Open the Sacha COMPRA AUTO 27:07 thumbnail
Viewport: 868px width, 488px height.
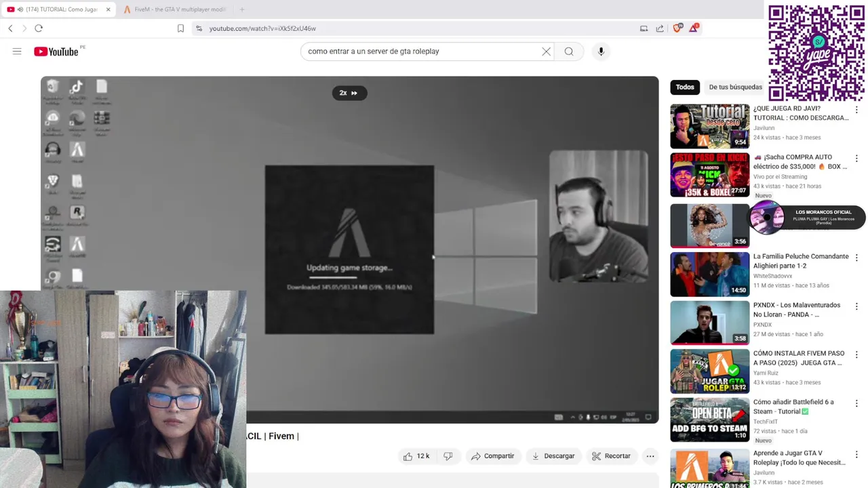tap(709, 175)
